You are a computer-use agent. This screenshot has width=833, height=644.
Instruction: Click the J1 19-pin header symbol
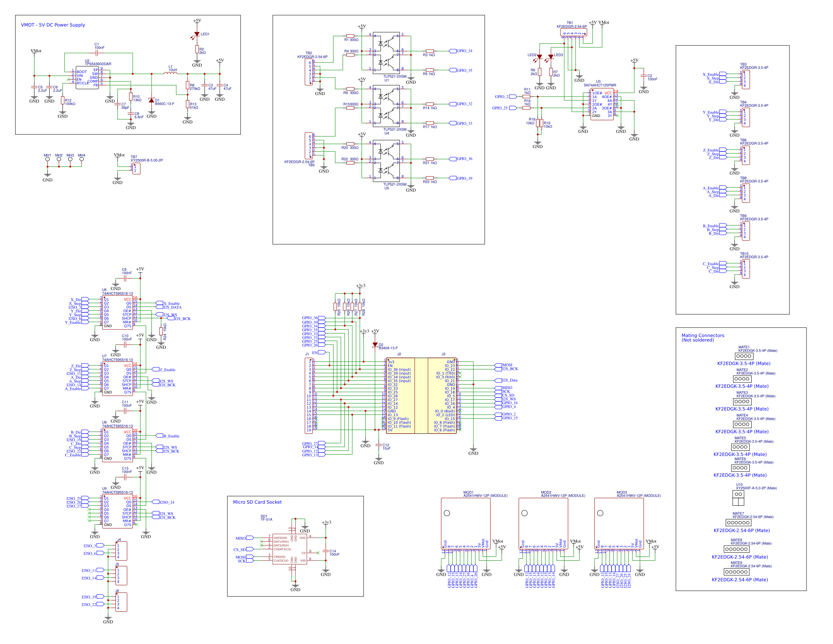308,396
